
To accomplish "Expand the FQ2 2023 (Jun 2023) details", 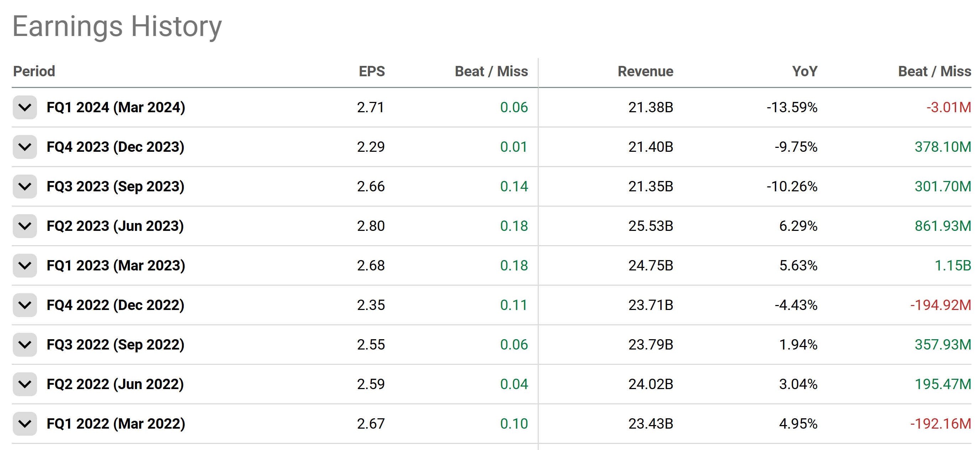I will (25, 226).
